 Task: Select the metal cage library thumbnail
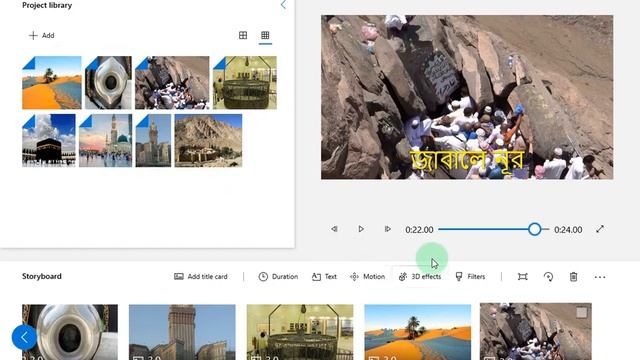[245, 83]
